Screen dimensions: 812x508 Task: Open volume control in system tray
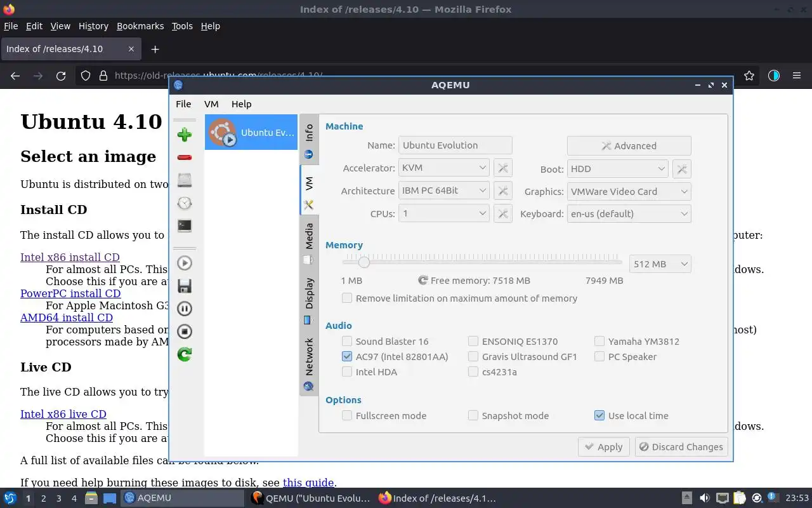704,498
